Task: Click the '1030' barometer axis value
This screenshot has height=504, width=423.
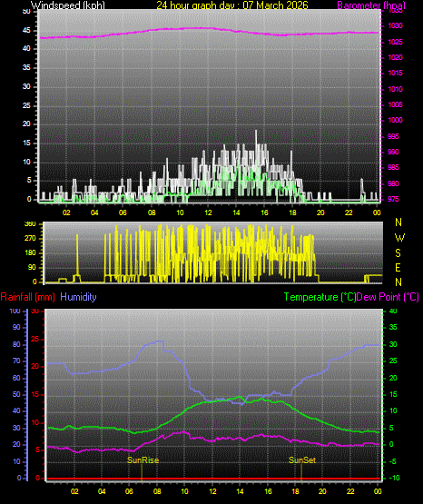Action: coord(395,25)
